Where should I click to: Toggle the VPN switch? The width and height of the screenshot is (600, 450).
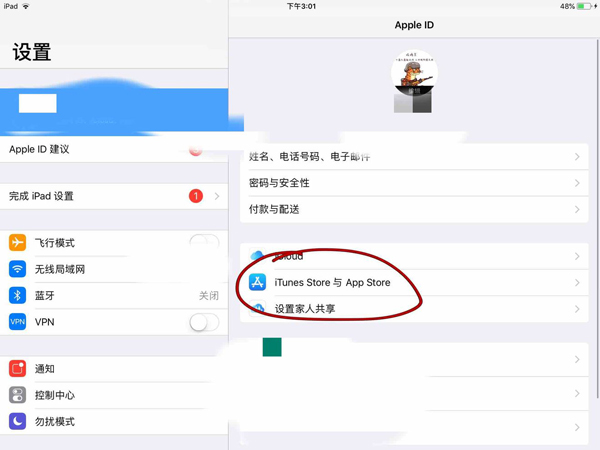pos(204,322)
